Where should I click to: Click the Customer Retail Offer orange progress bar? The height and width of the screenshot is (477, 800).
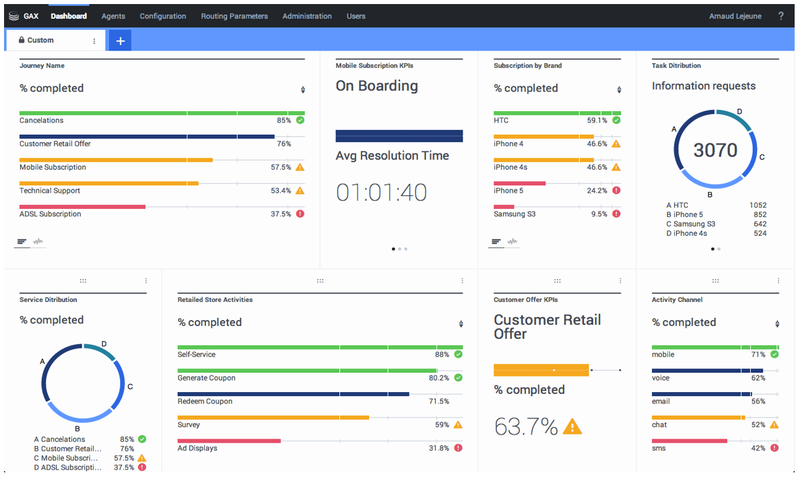(541, 370)
